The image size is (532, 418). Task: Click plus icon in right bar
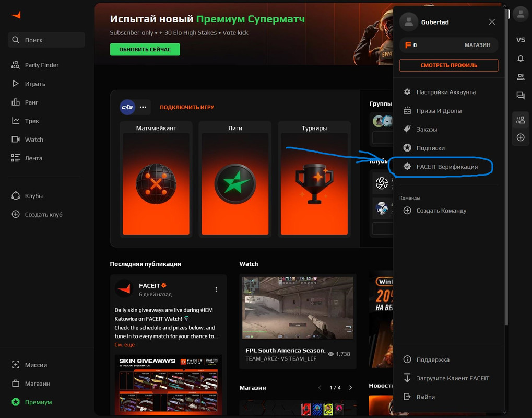(x=521, y=137)
